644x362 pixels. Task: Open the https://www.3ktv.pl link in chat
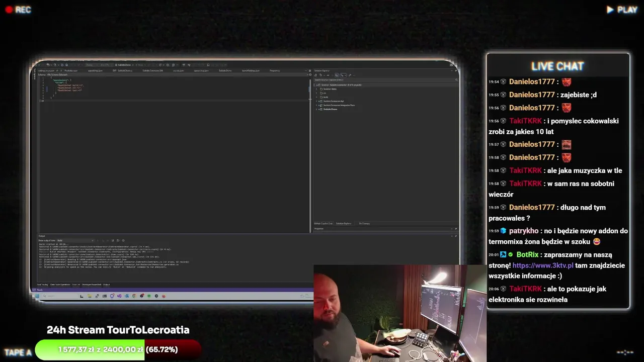(x=543, y=265)
